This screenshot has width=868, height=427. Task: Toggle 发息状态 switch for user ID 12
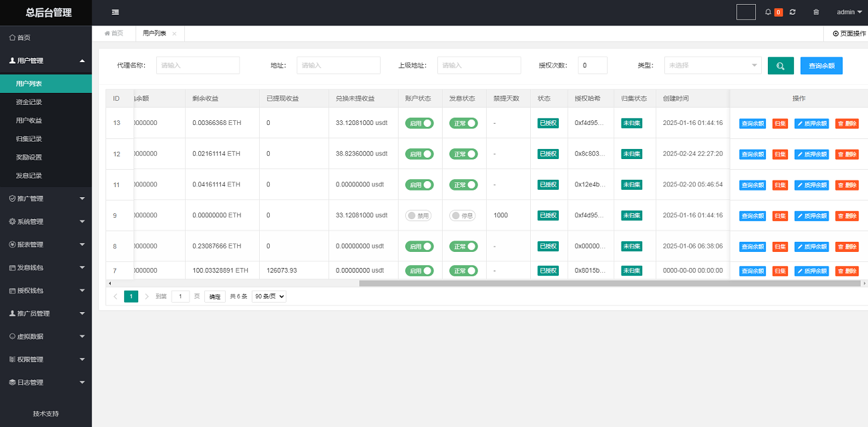tap(463, 154)
